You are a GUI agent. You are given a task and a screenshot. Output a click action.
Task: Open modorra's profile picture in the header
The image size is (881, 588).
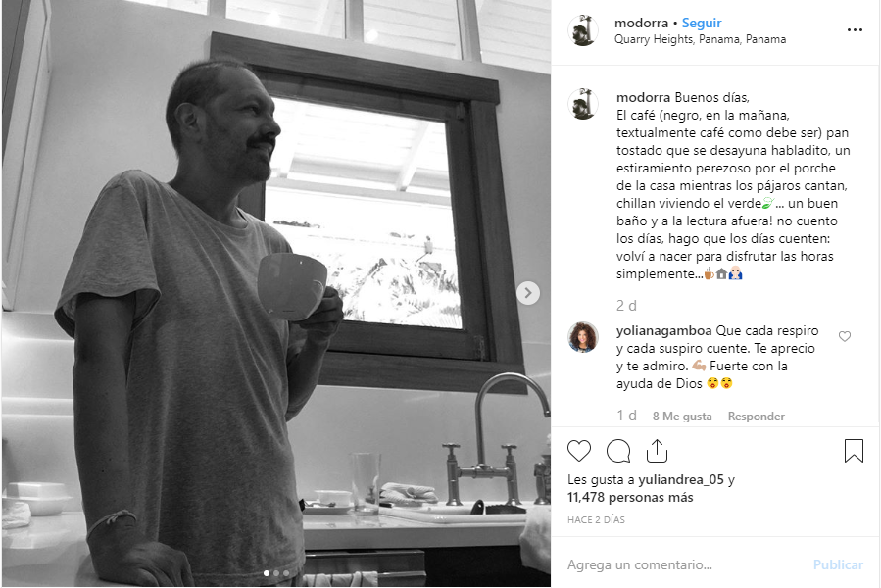tap(583, 30)
